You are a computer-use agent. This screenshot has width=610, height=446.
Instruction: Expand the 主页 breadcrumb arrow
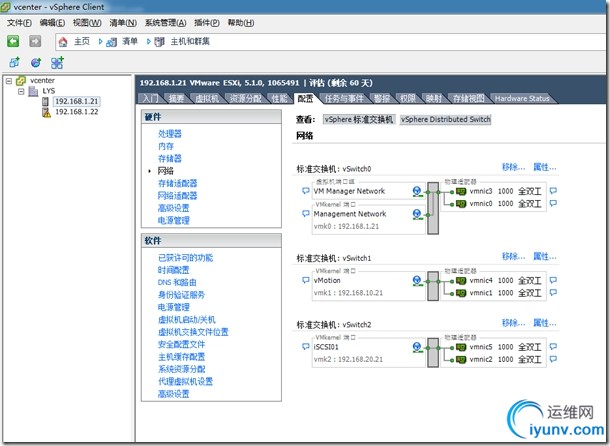[100, 42]
